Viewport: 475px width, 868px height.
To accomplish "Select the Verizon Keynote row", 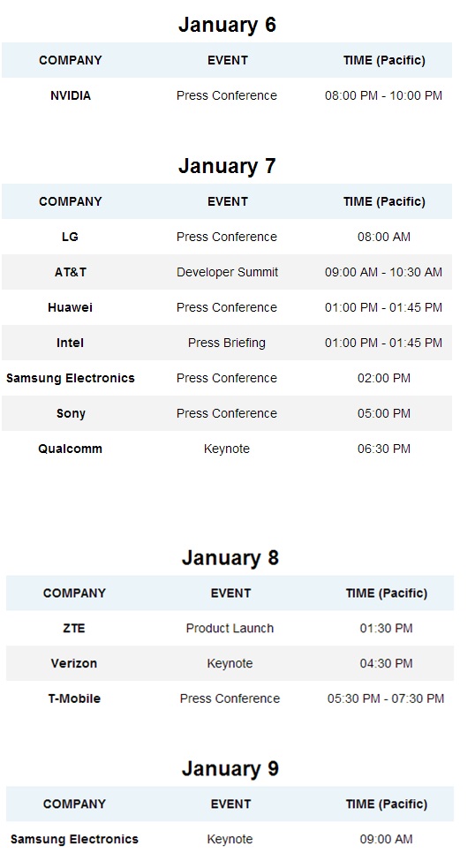I will pyautogui.click(x=230, y=663).
